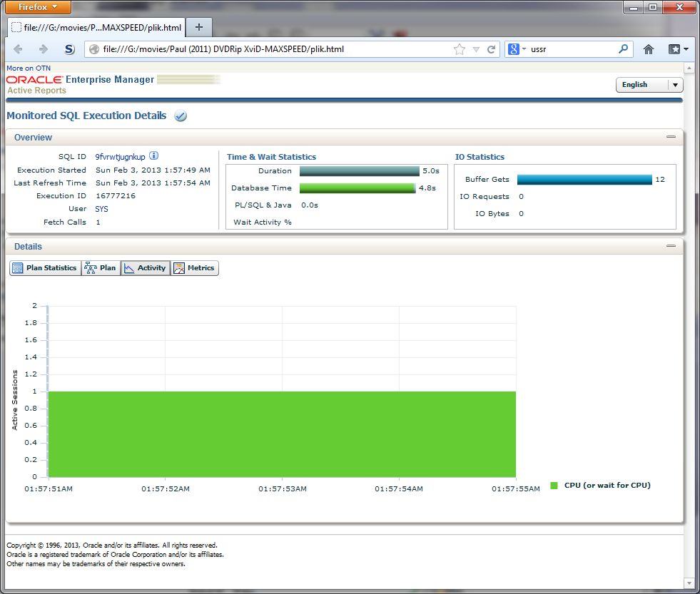Viewport: 700px width, 594px height.
Task: Click the CPU (or wait for CPU) legend label
Action: click(x=607, y=485)
